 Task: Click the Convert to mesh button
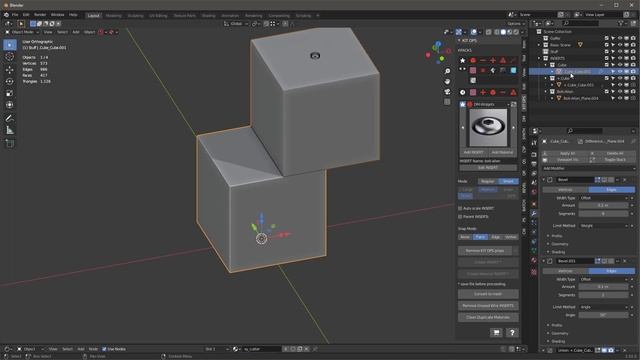click(x=488, y=294)
